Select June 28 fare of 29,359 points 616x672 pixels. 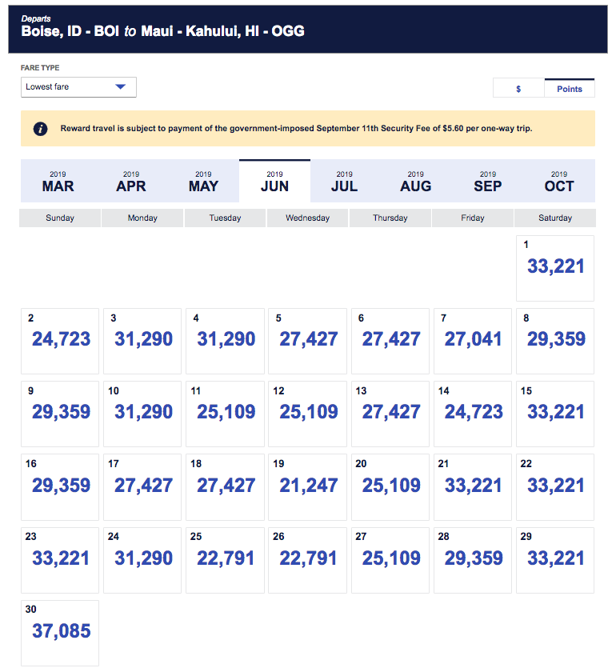[473, 558]
